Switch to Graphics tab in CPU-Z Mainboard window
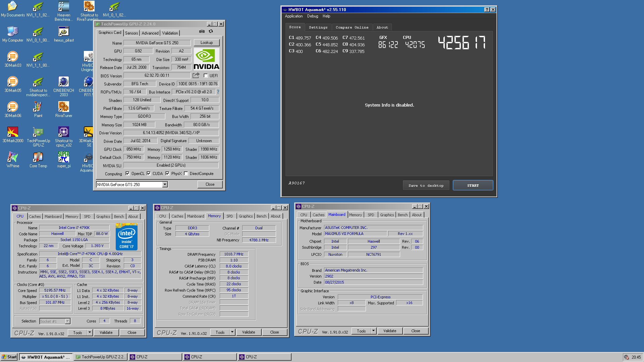The image size is (644, 362). tap(387, 215)
